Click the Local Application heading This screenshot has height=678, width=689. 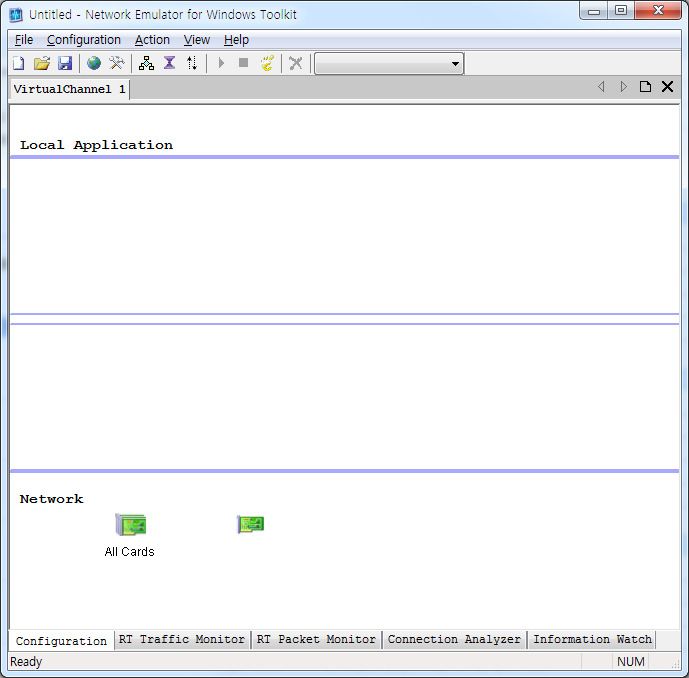[x=96, y=145]
